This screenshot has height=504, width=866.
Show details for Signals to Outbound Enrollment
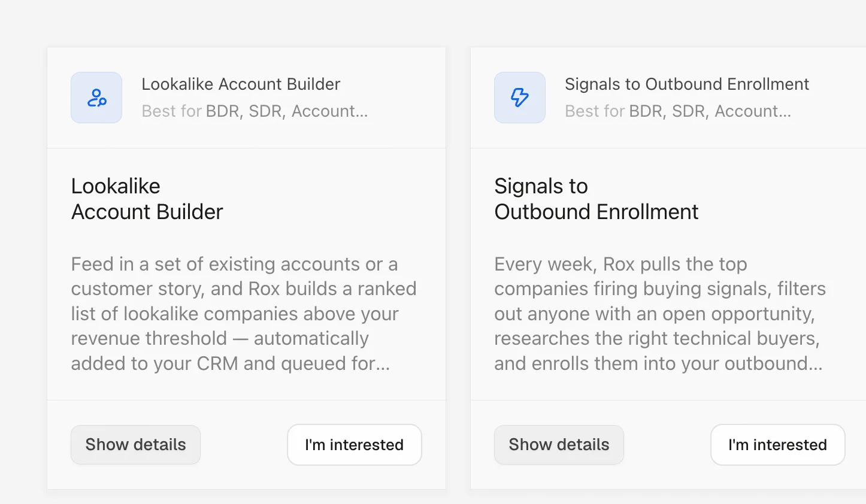click(559, 445)
